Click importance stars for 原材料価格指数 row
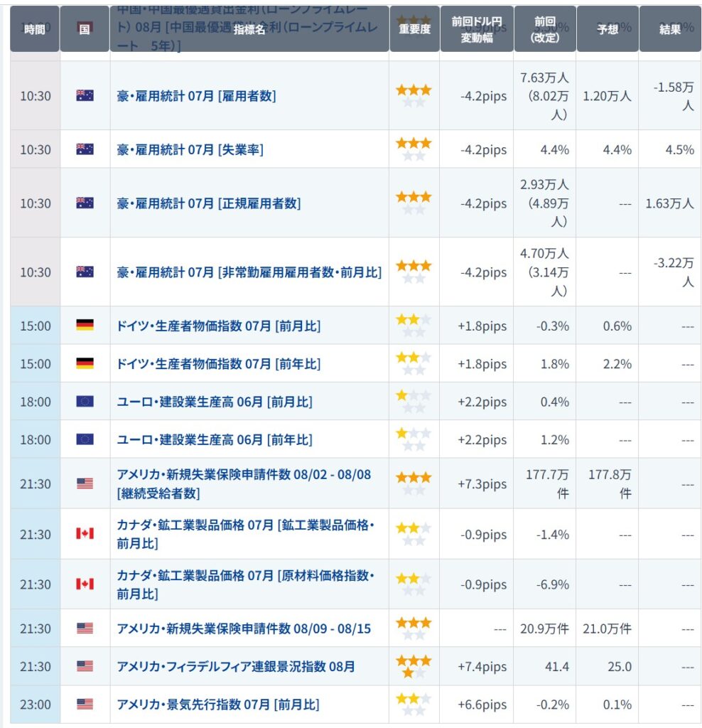This screenshot has height=728, width=702. tap(414, 584)
